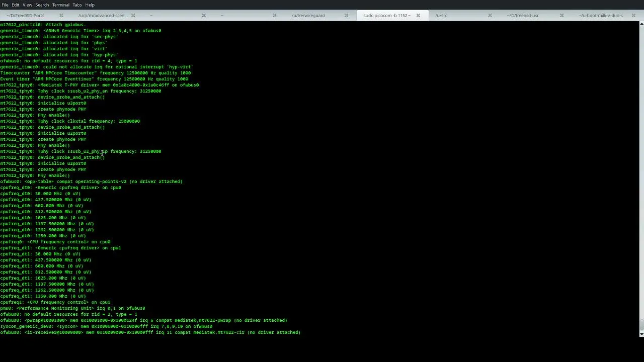Open the File menu

point(5,5)
